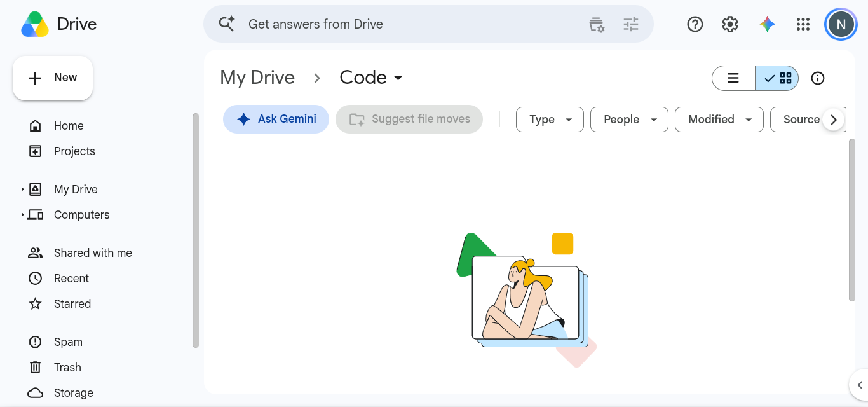868x407 pixels.
Task: Open advanced search filter sliders icon
Action: 631,24
